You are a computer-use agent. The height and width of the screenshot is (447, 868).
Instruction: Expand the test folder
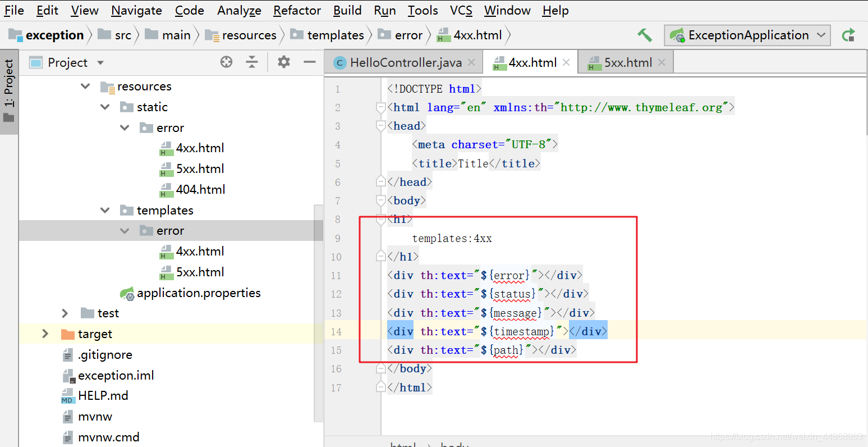(65, 313)
